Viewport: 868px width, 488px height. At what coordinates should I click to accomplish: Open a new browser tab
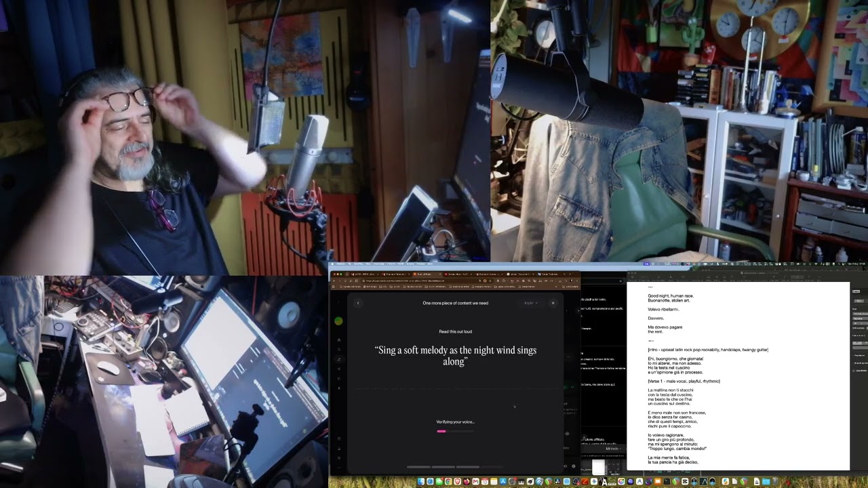[570, 274]
